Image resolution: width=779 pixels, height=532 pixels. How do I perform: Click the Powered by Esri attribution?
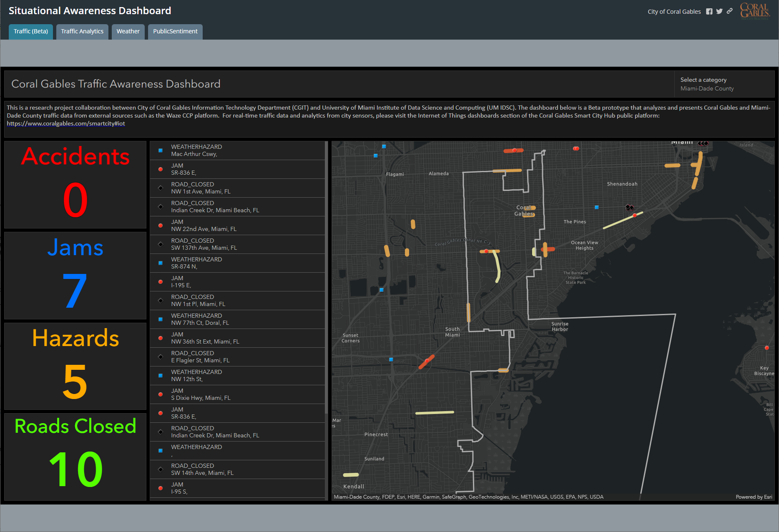tap(754, 497)
